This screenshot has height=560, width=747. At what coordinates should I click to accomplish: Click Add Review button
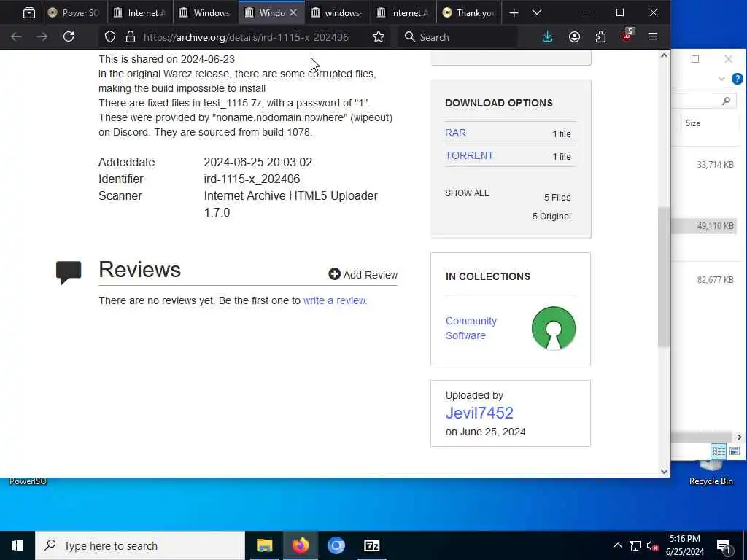[363, 275]
